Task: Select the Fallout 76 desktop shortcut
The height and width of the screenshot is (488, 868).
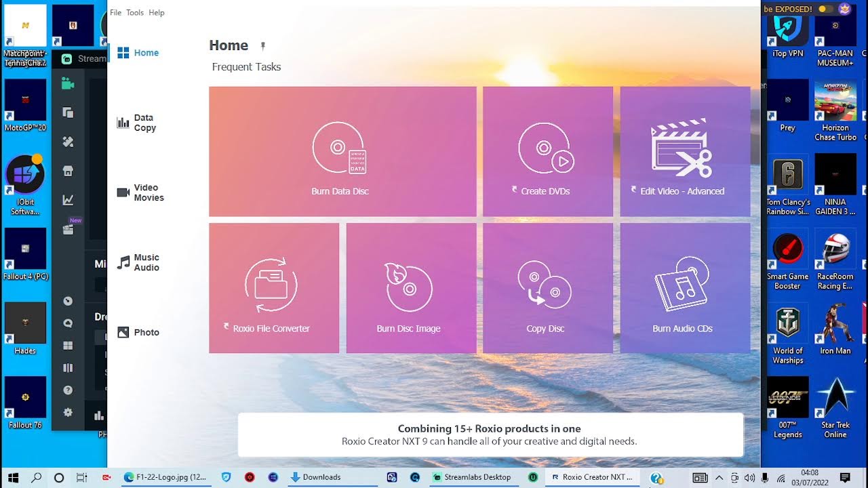Action: [x=25, y=403]
